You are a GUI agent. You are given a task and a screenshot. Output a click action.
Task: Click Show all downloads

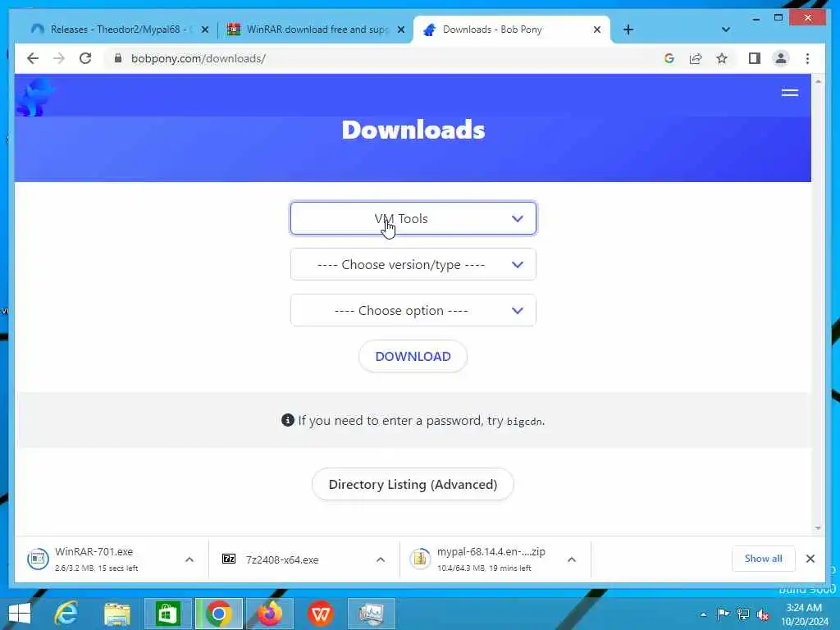pyautogui.click(x=764, y=558)
